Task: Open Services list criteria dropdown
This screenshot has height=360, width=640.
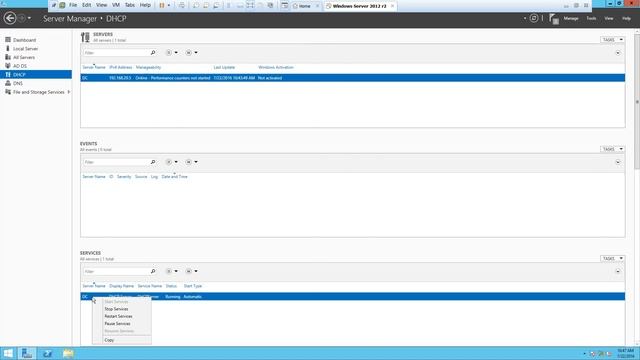Action: 171,271
